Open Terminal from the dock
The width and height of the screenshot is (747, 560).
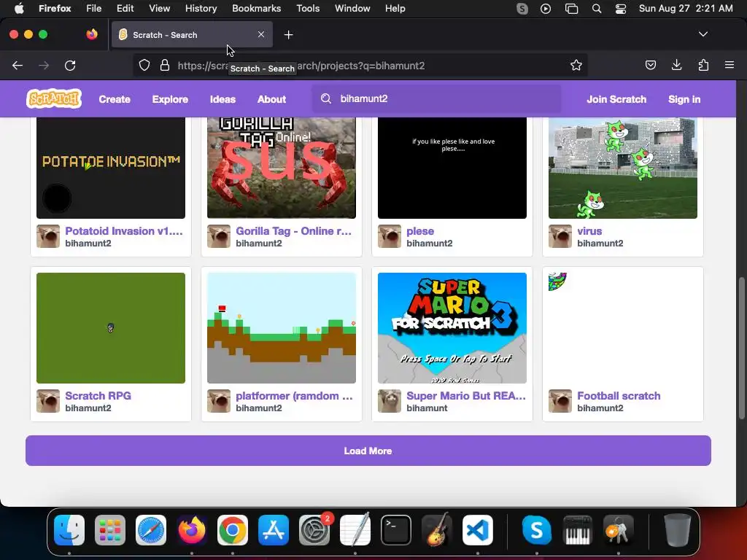396,530
